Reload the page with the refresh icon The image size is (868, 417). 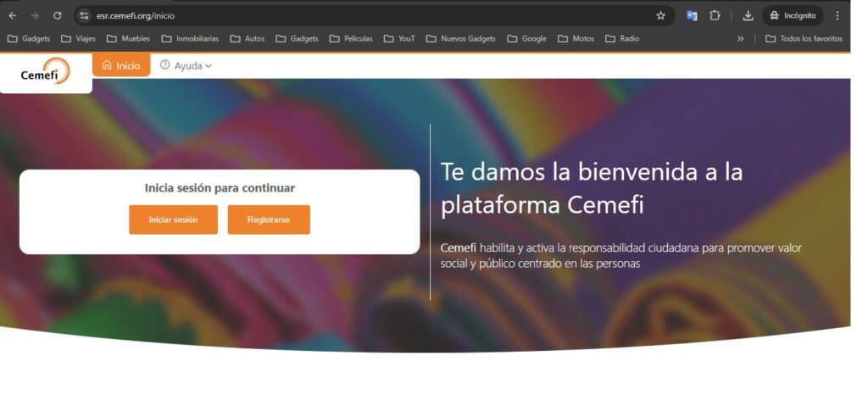point(57,16)
